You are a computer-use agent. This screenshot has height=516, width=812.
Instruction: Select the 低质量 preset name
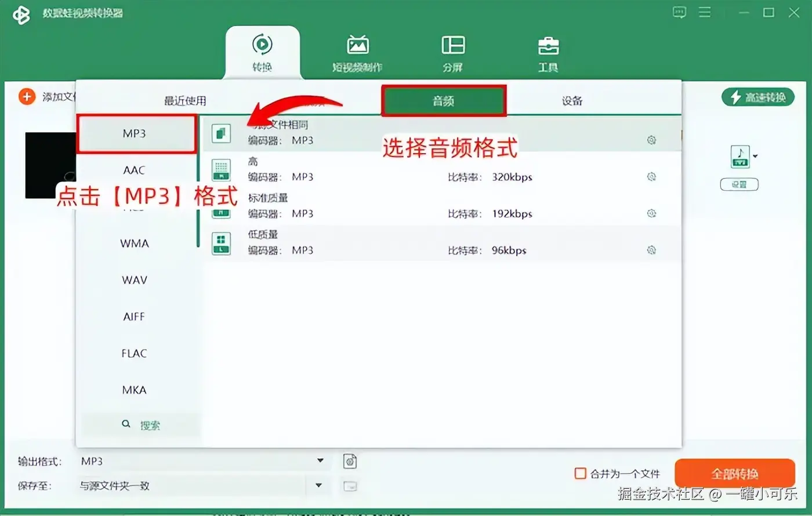(x=263, y=234)
